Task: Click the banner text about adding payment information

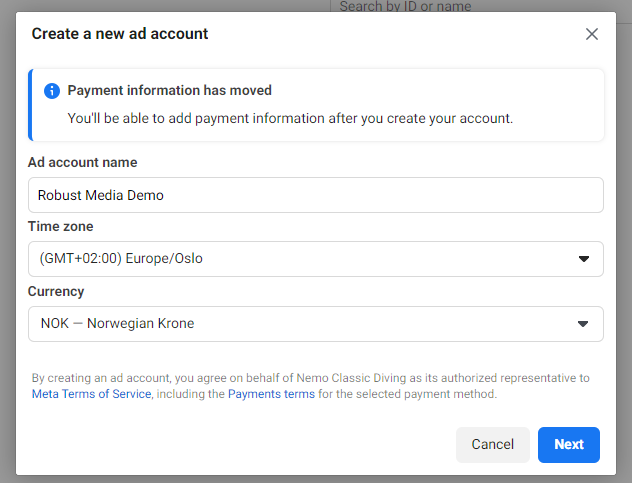Action: point(290,118)
